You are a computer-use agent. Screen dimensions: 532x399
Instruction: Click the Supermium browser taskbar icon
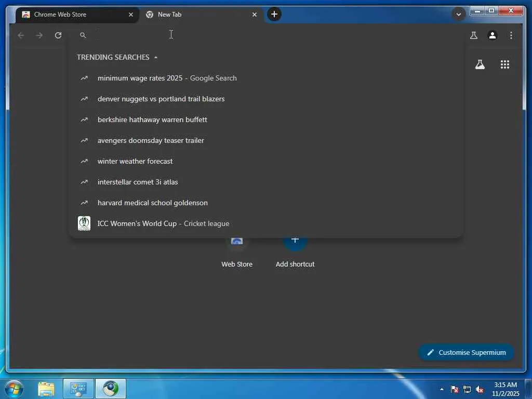click(111, 389)
